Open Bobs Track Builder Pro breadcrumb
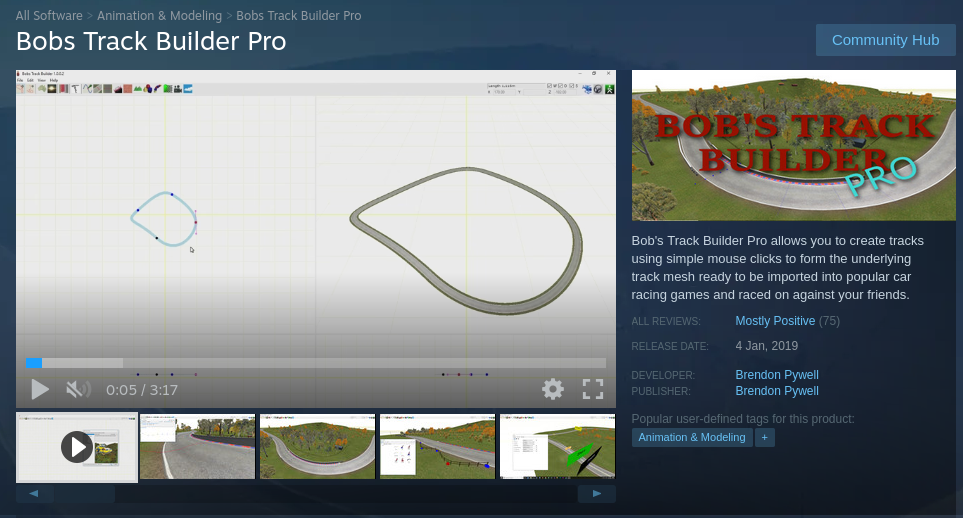Viewport: 963px width, 518px height. tap(299, 16)
